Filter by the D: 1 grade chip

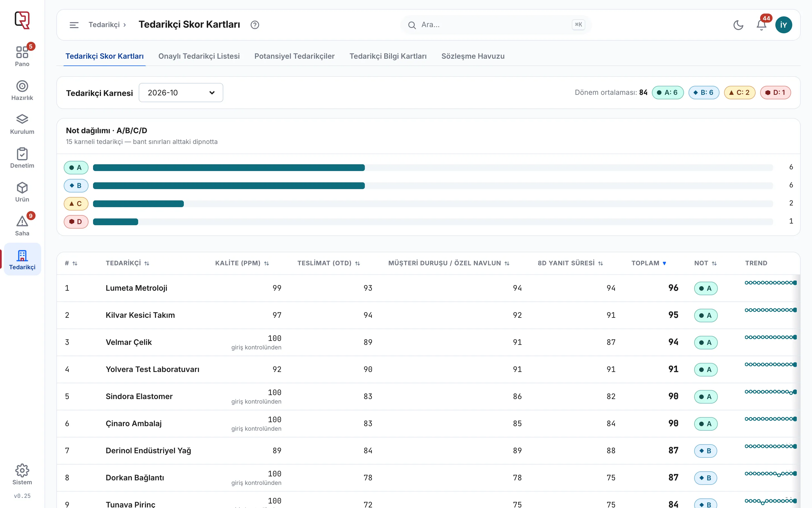coord(775,93)
